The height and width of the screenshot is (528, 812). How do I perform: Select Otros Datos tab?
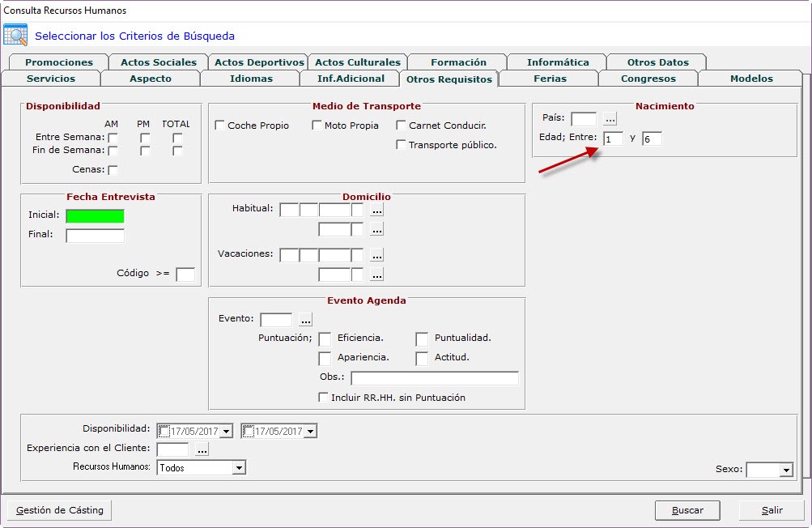pos(657,62)
